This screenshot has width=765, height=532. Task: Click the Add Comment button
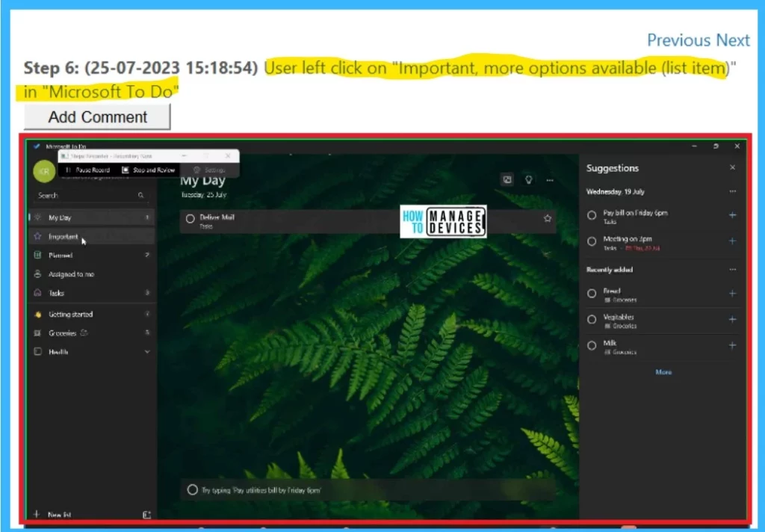tap(97, 117)
